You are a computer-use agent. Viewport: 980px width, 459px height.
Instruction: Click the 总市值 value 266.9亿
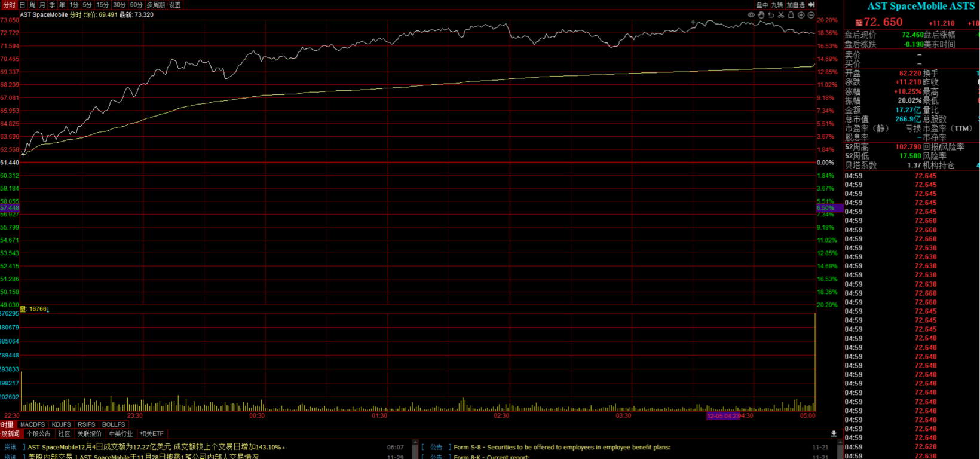pos(908,120)
